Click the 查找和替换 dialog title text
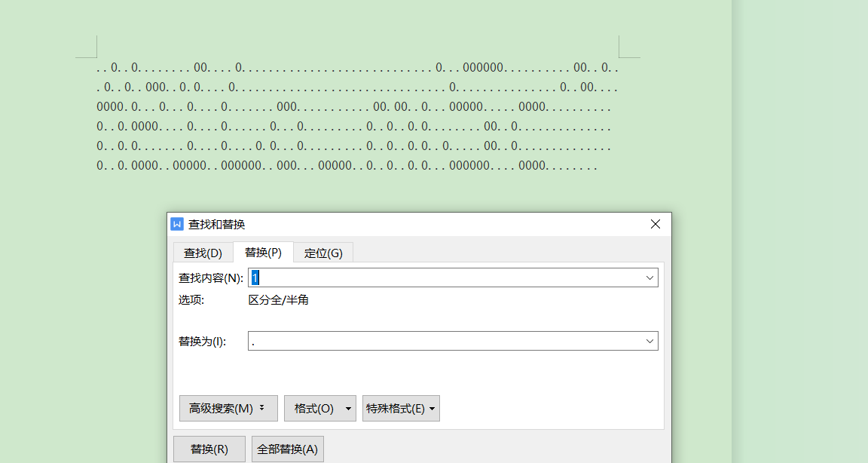 [x=216, y=224]
